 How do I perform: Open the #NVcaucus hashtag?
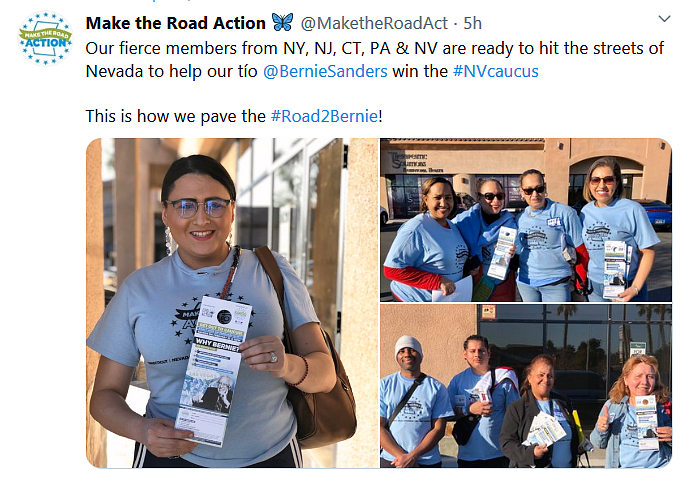click(x=496, y=71)
